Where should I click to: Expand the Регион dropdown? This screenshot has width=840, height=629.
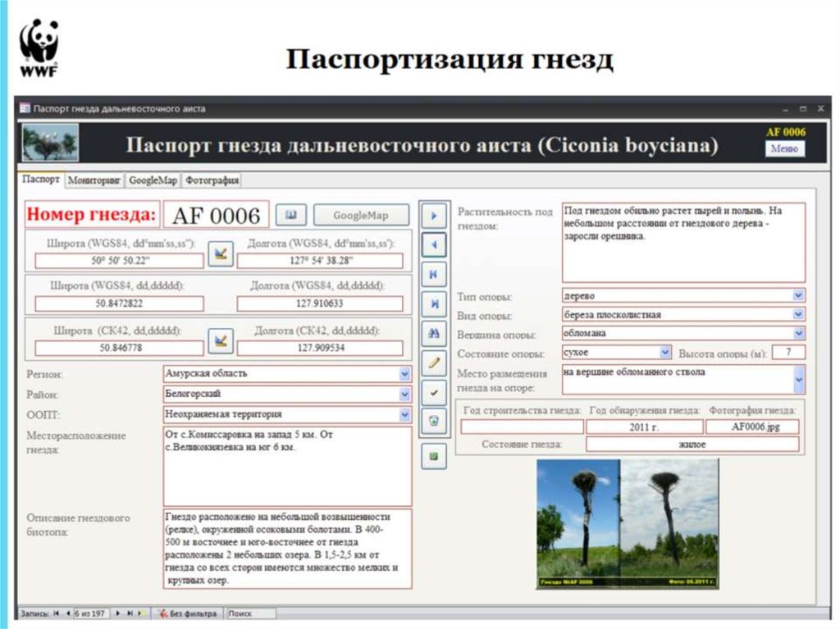pyautogui.click(x=404, y=374)
